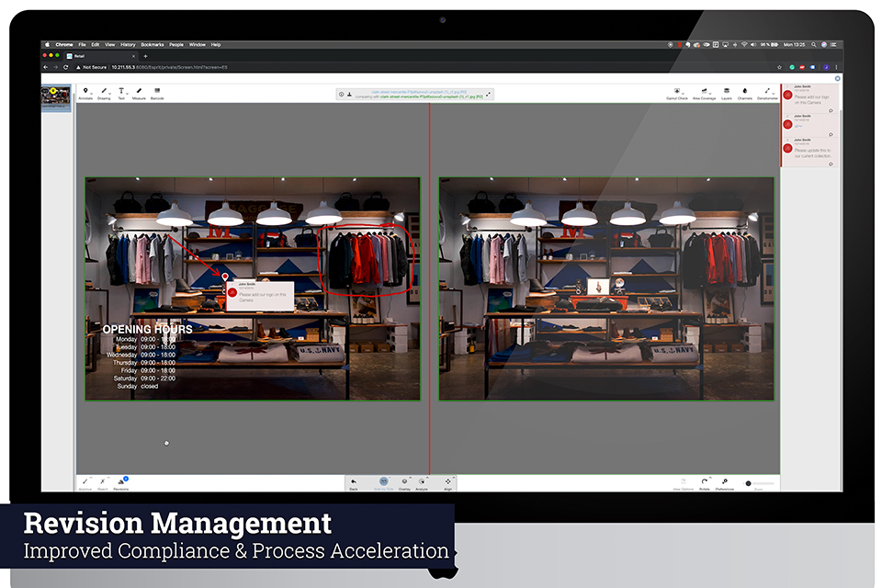Viewport: 882px width, 588px height.
Task: Click the Approve checkmark icon
Action: point(85,482)
